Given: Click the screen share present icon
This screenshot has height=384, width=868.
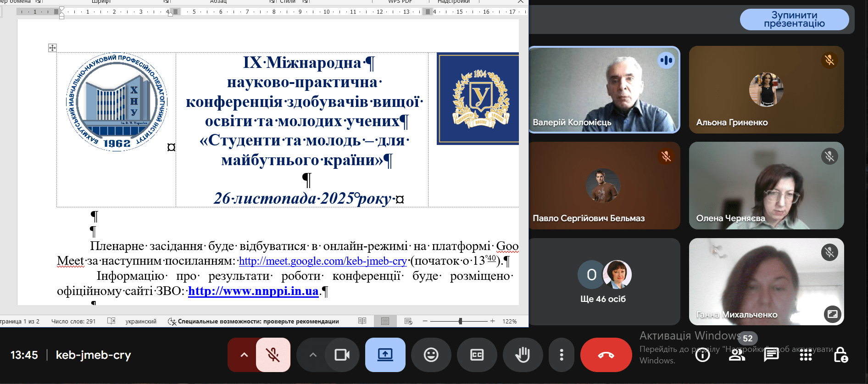Looking at the screenshot, I should pyautogui.click(x=385, y=355).
